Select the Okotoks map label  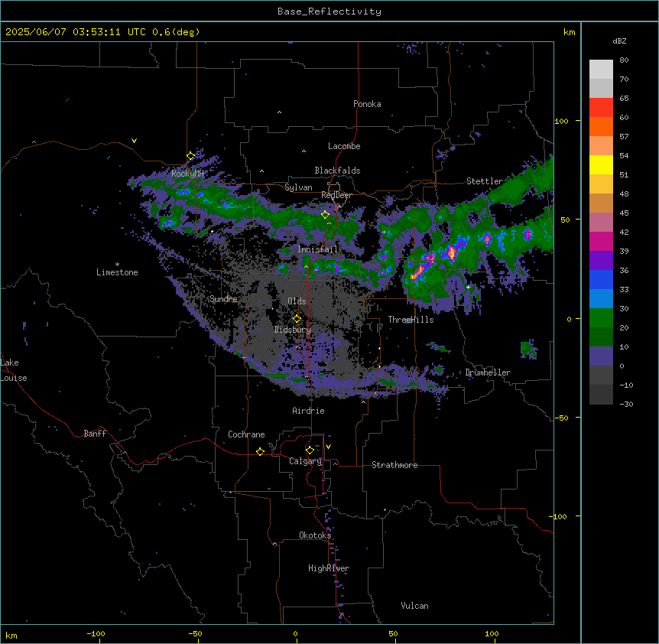[x=315, y=535]
